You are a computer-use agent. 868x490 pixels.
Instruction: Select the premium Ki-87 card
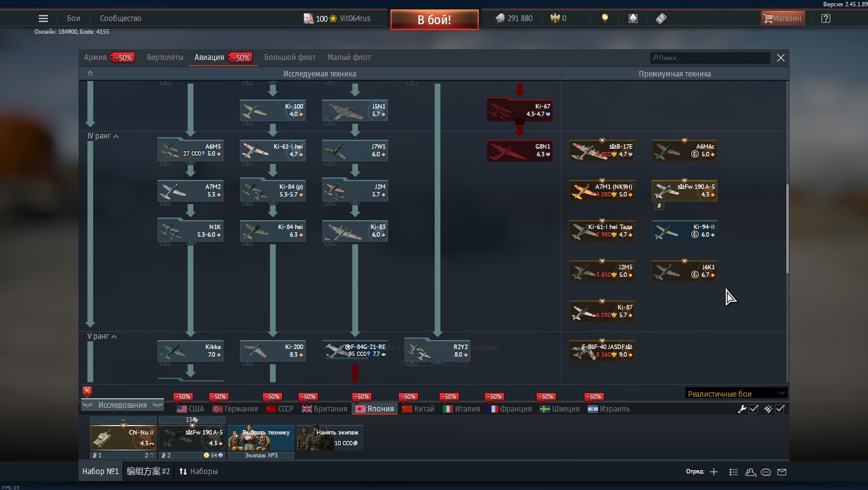point(602,311)
